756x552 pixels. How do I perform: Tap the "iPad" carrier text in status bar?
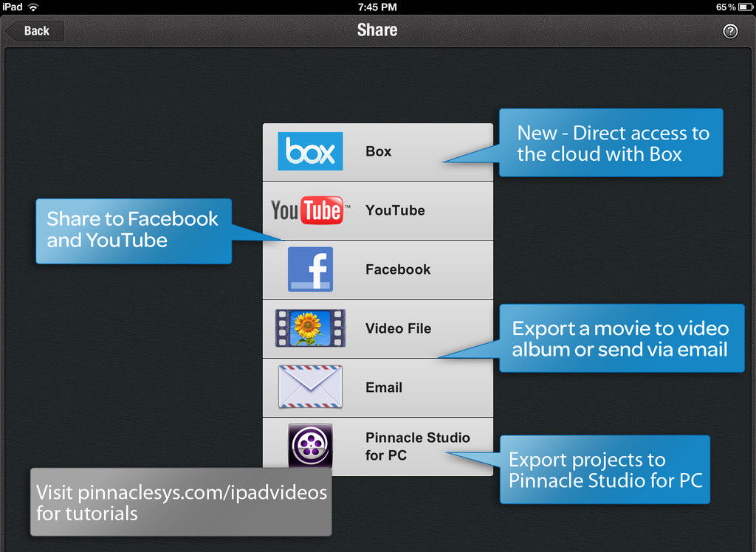coord(13,7)
